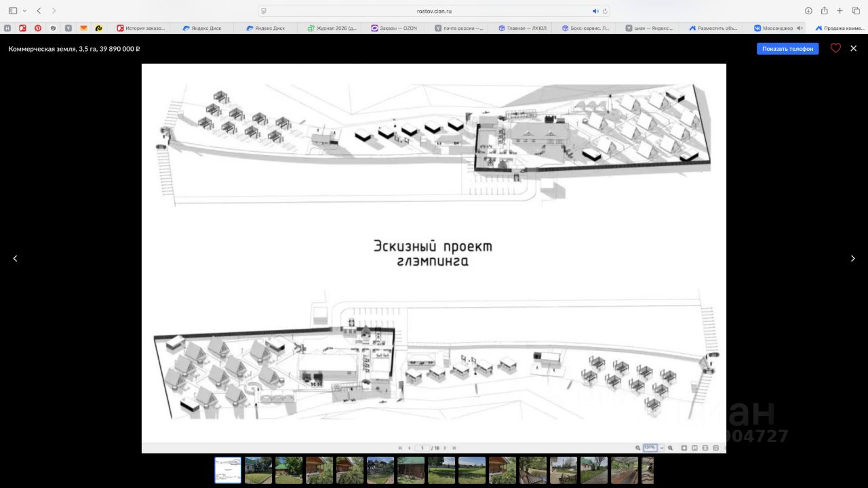This screenshot has height=488, width=868.
Task: Open the fourth gallery thumbnail
Action: (x=319, y=470)
